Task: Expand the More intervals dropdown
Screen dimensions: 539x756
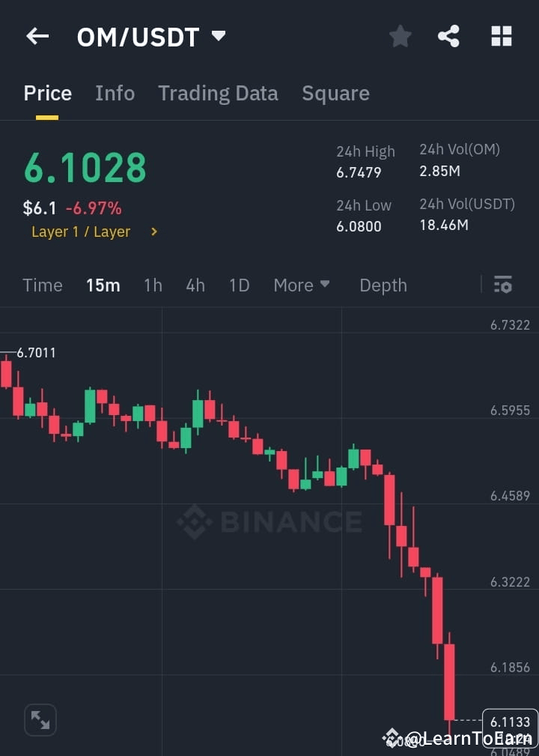Action: pyautogui.click(x=301, y=285)
